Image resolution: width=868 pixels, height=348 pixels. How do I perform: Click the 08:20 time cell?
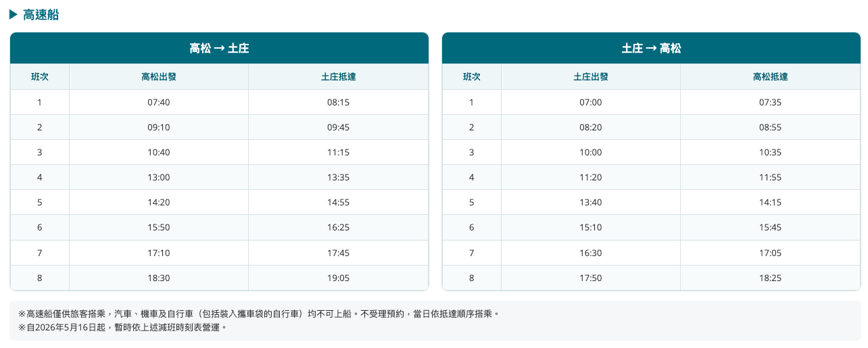click(x=591, y=127)
